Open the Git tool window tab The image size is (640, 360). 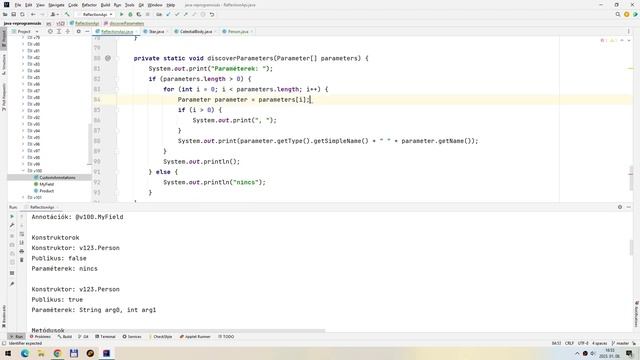point(83,337)
